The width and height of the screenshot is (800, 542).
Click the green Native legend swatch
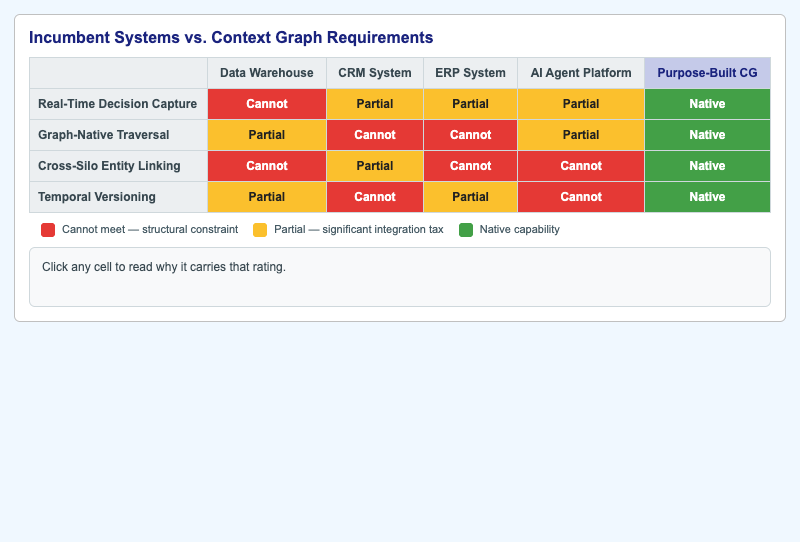(x=466, y=230)
